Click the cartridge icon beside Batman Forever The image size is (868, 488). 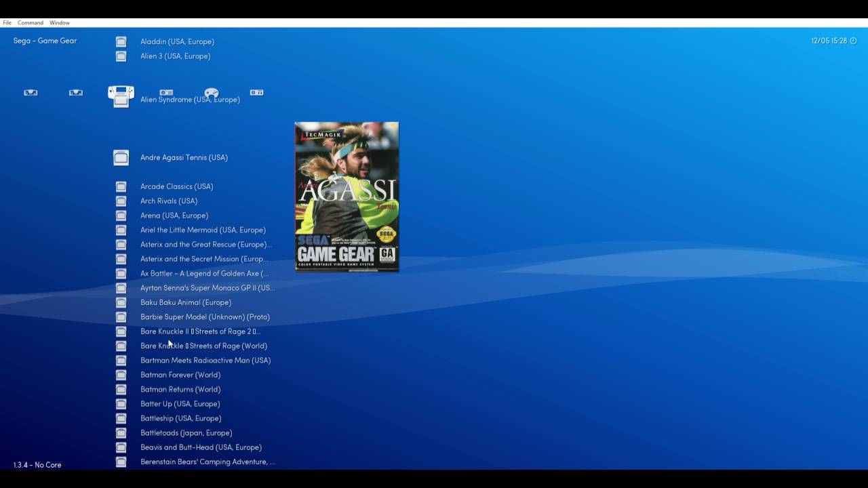pos(121,375)
